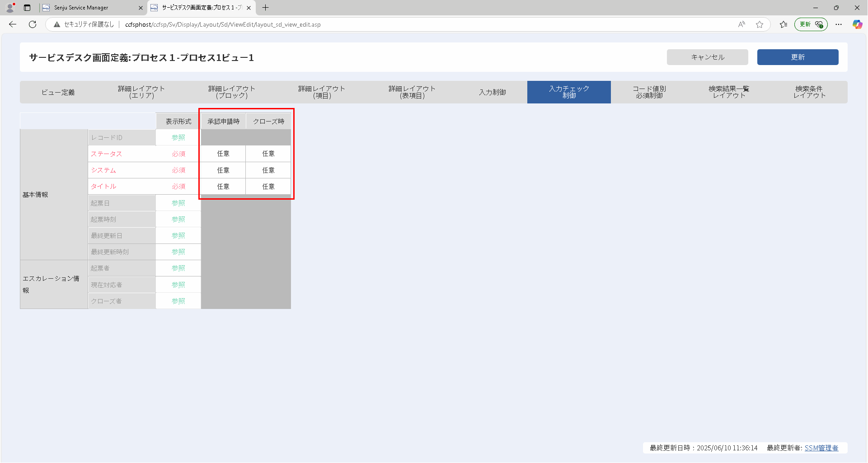
Task: Click システム row クローズ時 任意 cell
Action: [x=268, y=170]
